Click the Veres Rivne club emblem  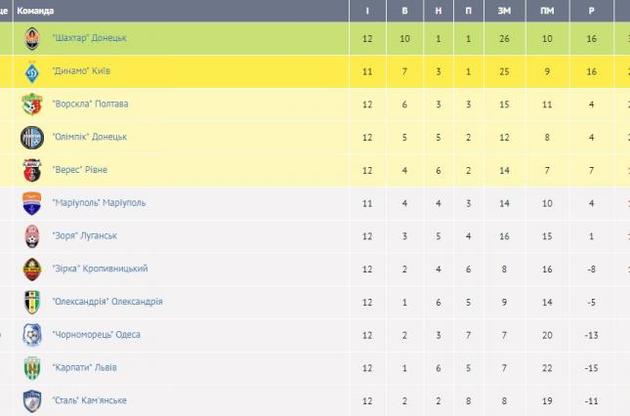[32, 170]
